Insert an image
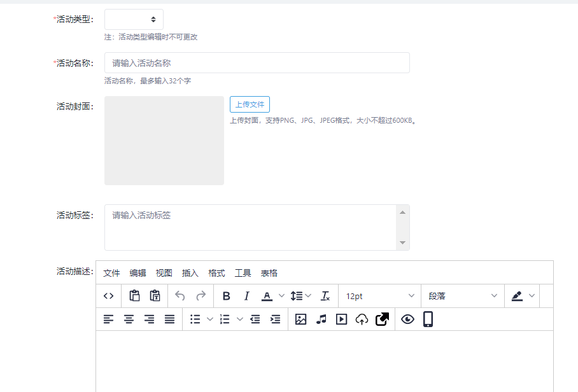Viewport: 578px width, 392px height. 301,319
